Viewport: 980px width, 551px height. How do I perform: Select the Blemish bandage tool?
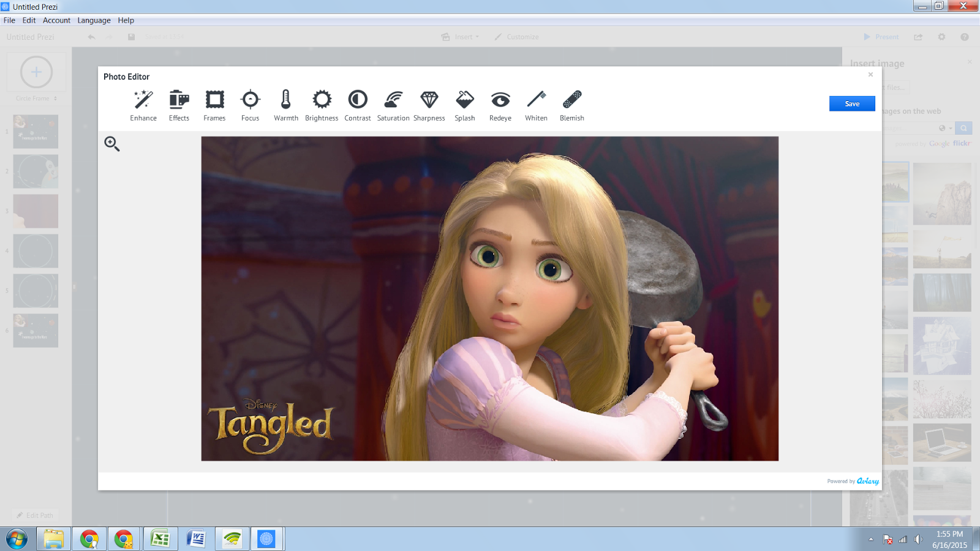coord(572,105)
